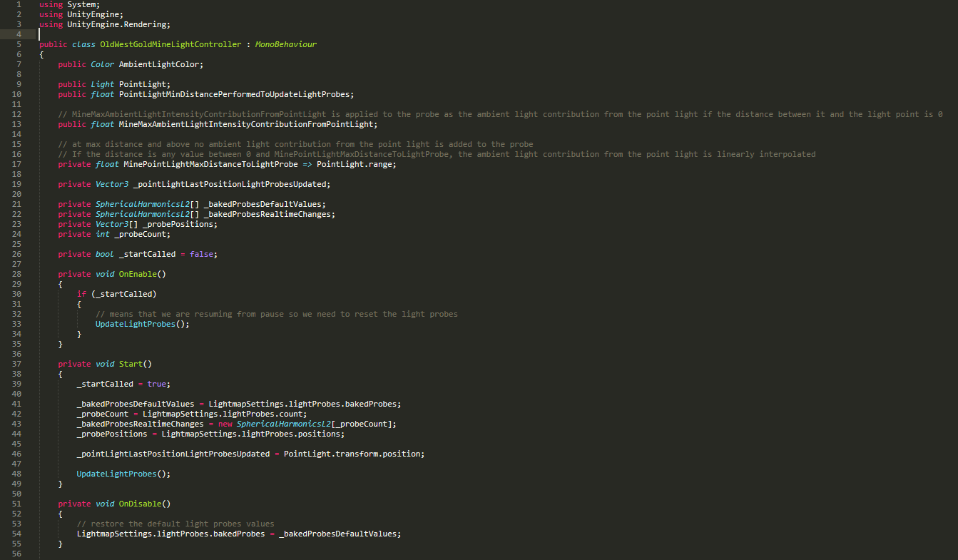Click 'if (_startCalled)' condition

[x=116, y=294]
